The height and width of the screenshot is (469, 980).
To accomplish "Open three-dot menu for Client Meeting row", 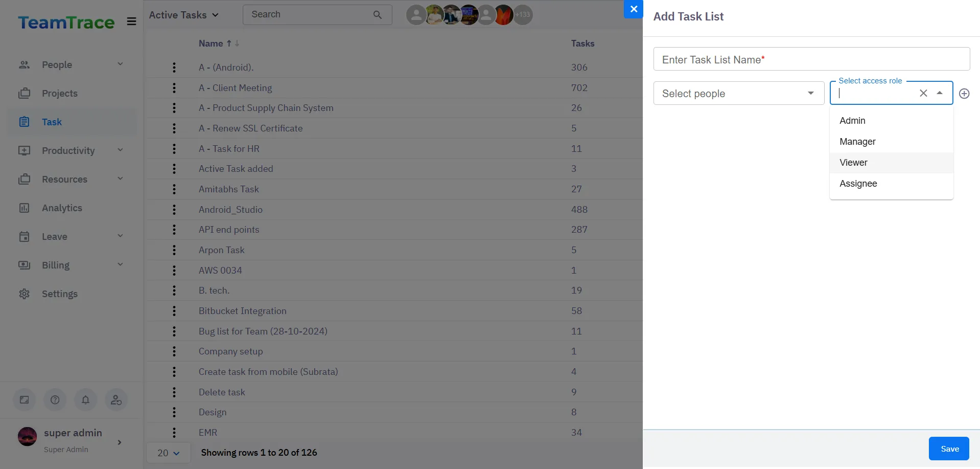I will pyautogui.click(x=174, y=88).
